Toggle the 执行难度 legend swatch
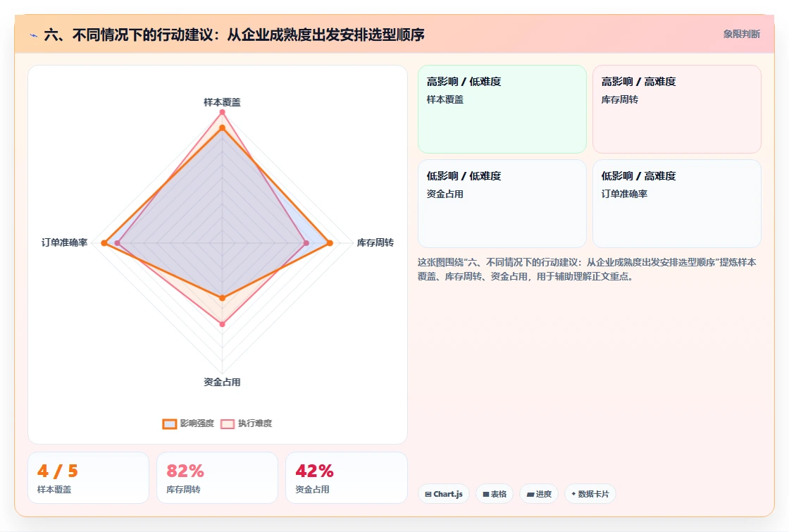 228,423
